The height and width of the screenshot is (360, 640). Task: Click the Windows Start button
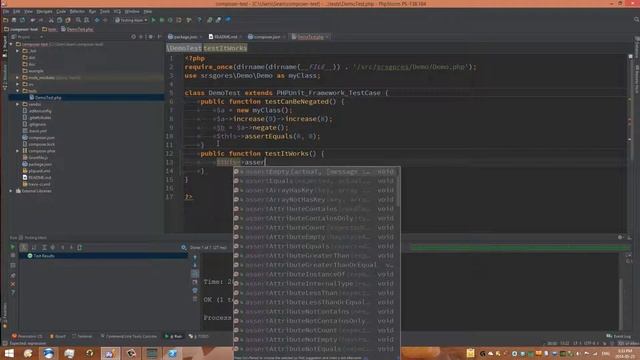pyautogui.click(x=9, y=353)
